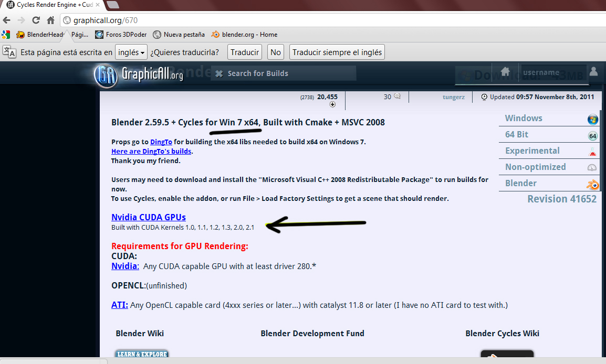Click the username input field
This screenshot has width=606, height=364.
pyautogui.click(x=553, y=72)
